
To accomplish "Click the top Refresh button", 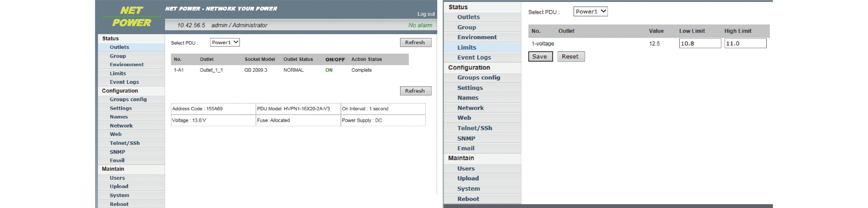I will [416, 42].
